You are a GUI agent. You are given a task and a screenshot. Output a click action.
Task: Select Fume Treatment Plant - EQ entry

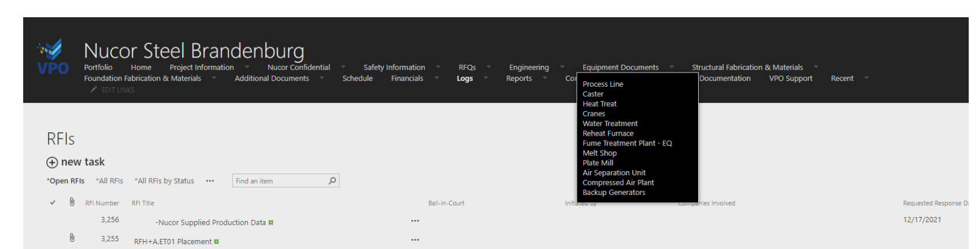coord(627,143)
